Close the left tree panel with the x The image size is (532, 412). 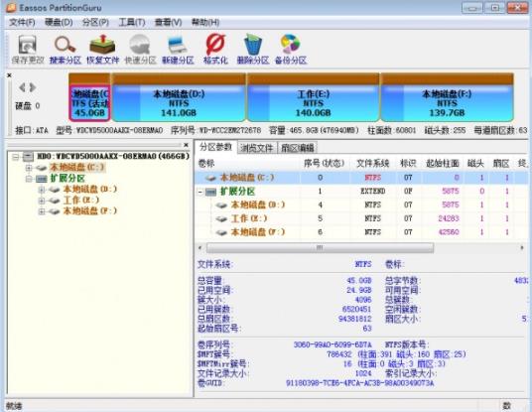[x=186, y=145]
